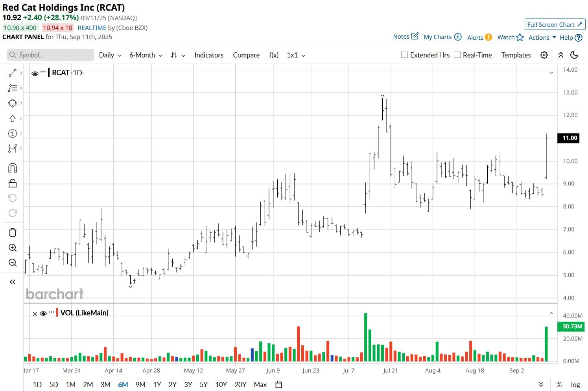
Task: Select the 9M range
Action: 140,385
